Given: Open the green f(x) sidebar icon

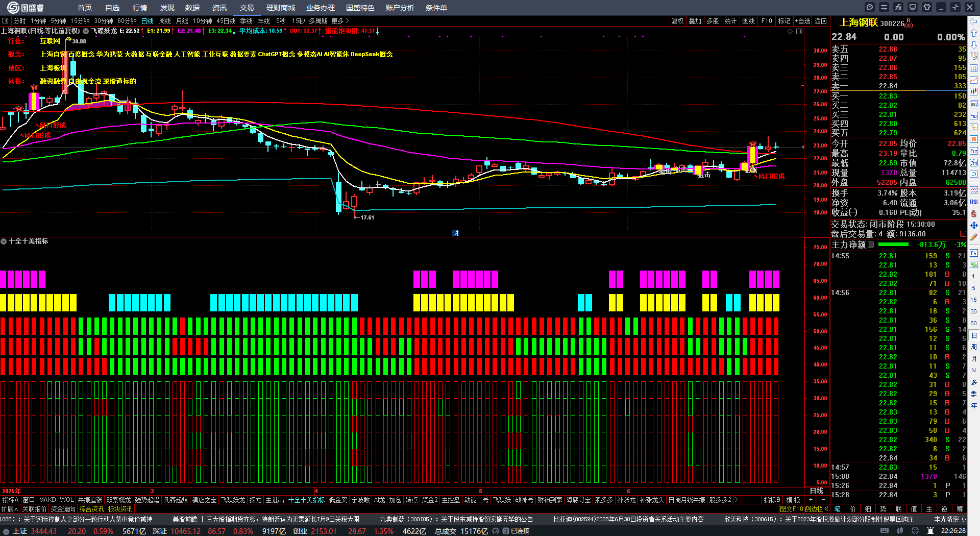Looking at the screenshot, I should (974, 162).
